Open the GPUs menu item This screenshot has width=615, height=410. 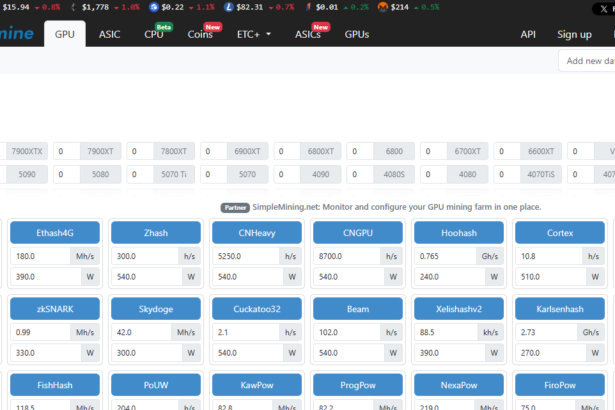[x=357, y=34]
